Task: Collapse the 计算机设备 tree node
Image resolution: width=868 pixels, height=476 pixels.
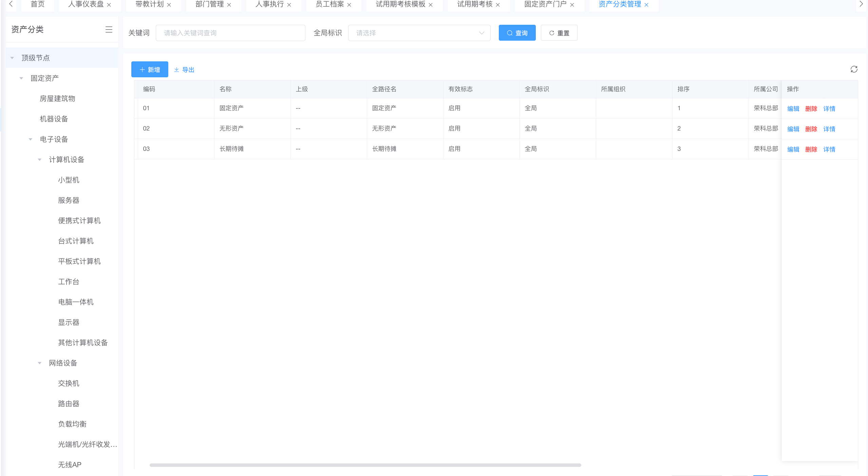Action: coord(40,160)
